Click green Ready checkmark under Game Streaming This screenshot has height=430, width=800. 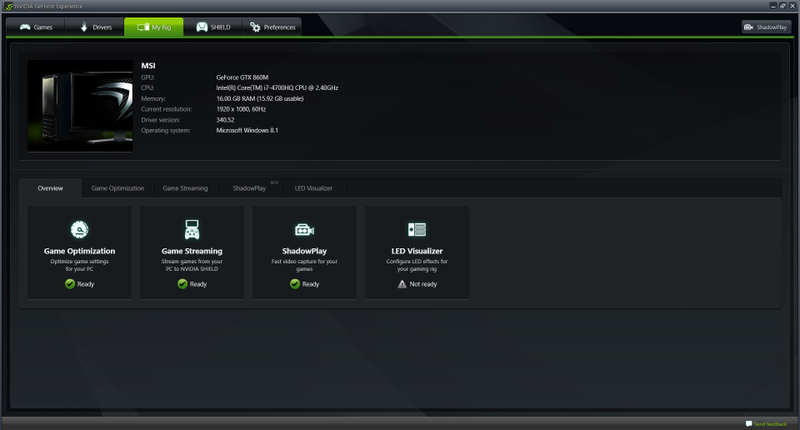[x=182, y=284]
